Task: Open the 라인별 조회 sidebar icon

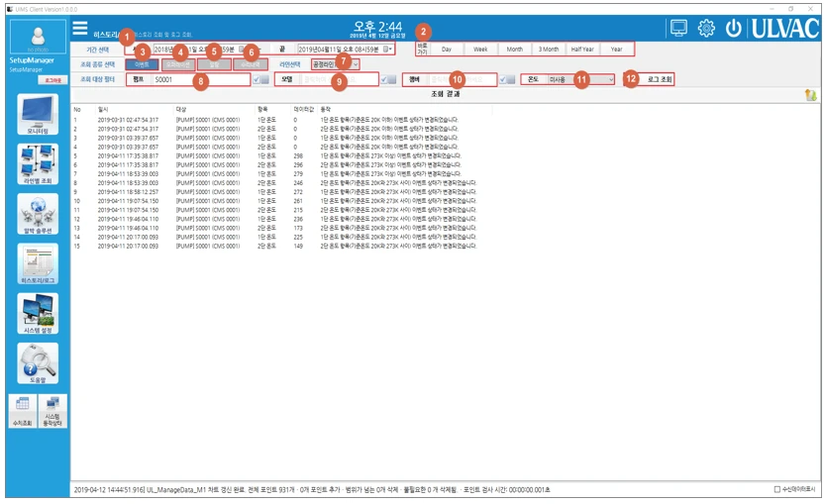Action: pos(38,163)
